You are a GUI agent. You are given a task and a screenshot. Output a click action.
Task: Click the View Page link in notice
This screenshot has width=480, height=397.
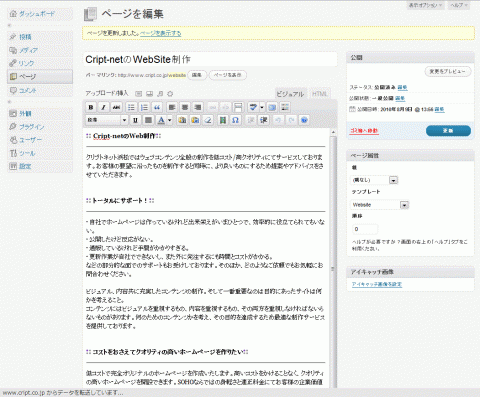click(161, 33)
